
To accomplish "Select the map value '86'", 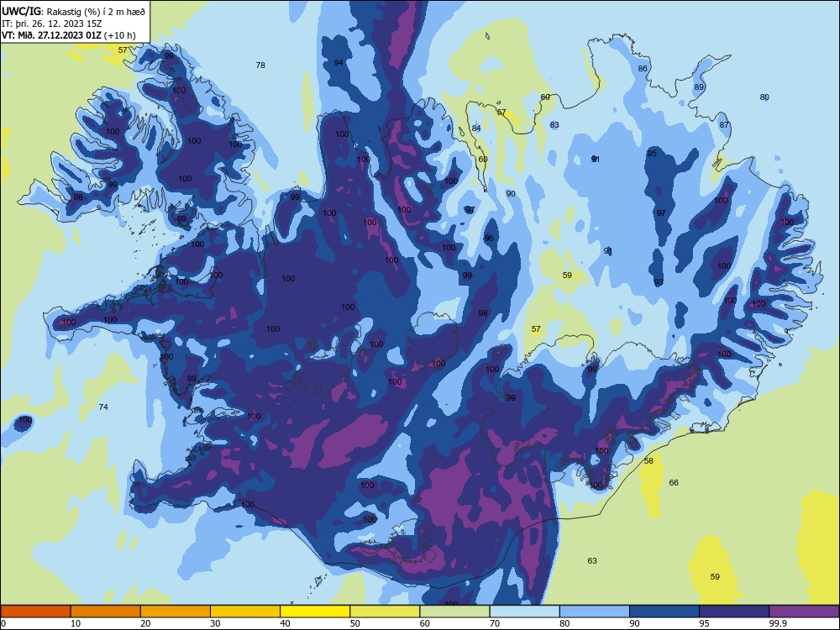I will tap(643, 69).
